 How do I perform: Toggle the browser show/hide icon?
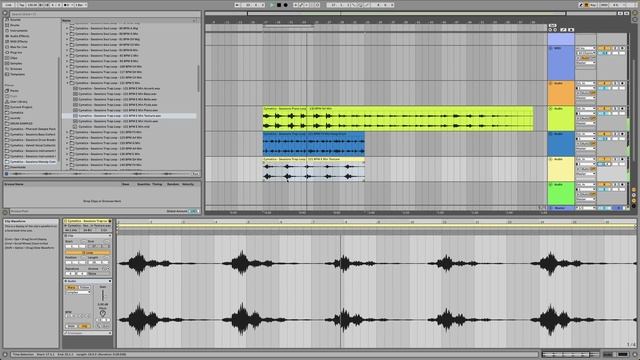(x=5, y=13)
